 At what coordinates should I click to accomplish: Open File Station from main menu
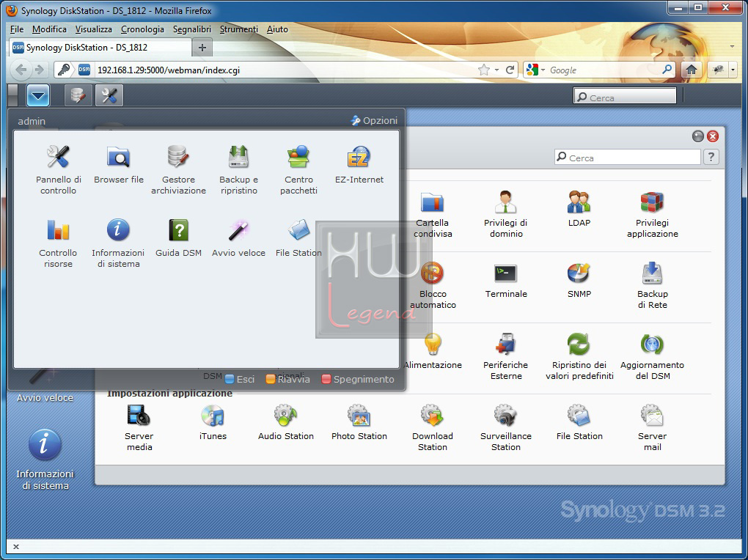[x=298, y=238]
